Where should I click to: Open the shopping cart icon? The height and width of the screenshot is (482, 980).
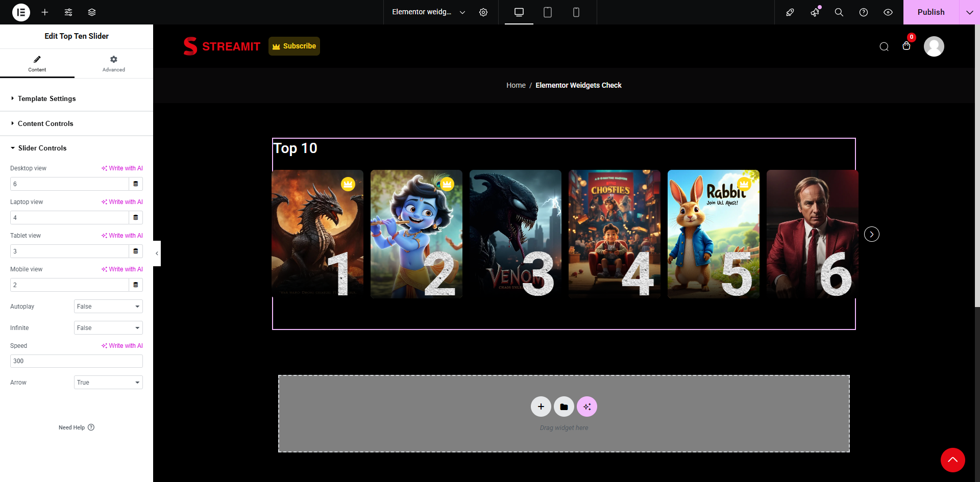point(906,46)
